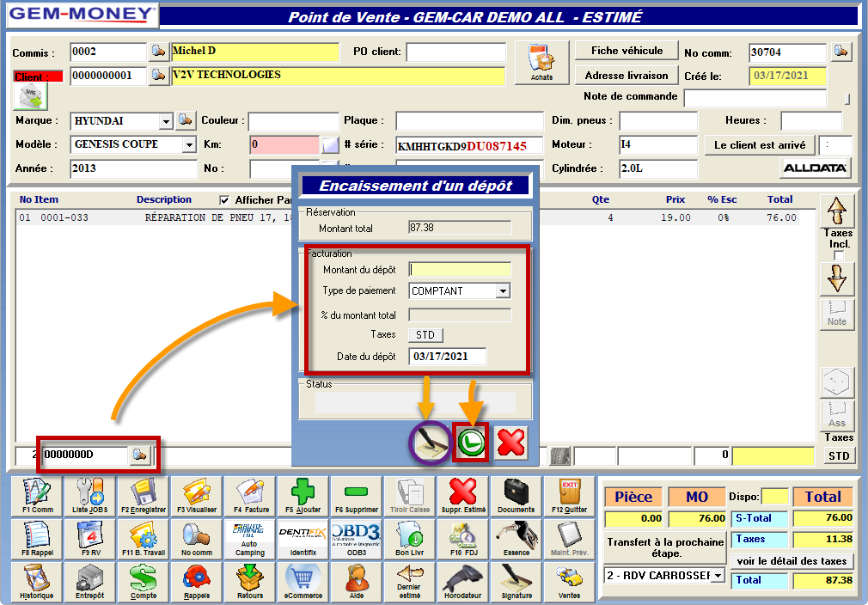Image resolution: width=868 pixels, height=605 pixels.
Task: Open the F10 FDJ icon
Action: pyautogui.click(x=463, y=539)
